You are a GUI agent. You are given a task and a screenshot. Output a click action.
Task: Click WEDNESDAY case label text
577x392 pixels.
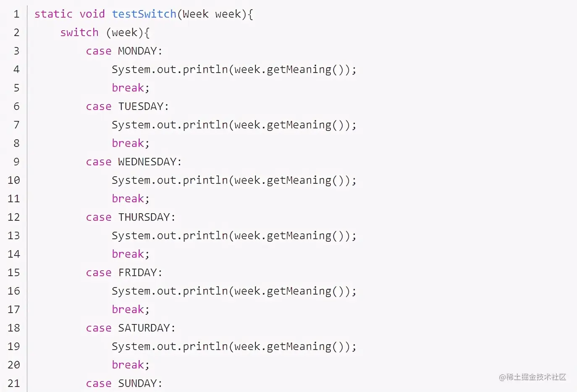[x=147, y=162]
